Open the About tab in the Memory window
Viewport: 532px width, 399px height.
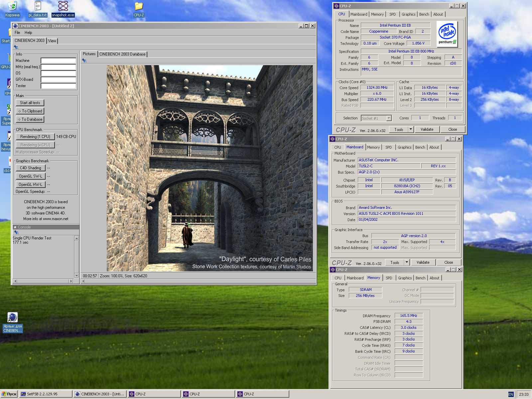pyautogui.click(x=434, y=278)
